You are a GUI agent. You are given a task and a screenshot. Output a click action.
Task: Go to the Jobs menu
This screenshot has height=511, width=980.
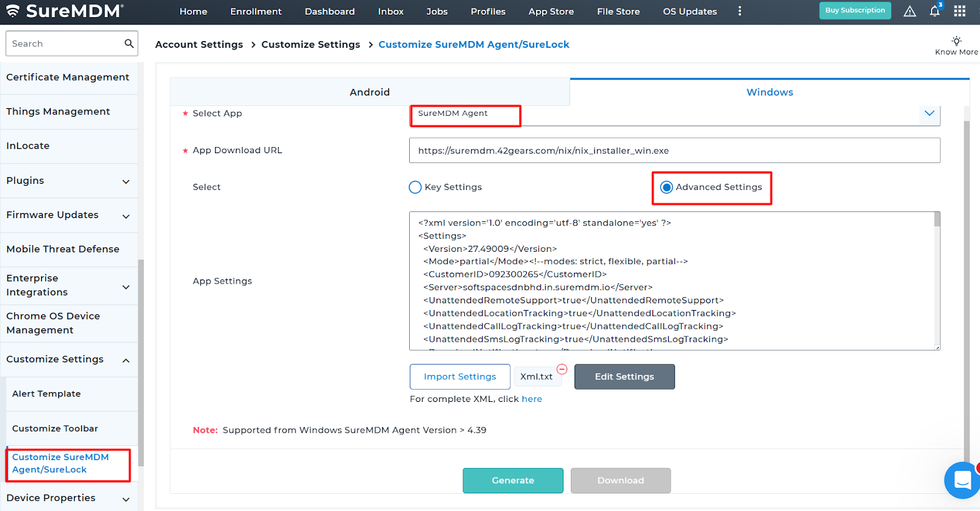(437, 12)
